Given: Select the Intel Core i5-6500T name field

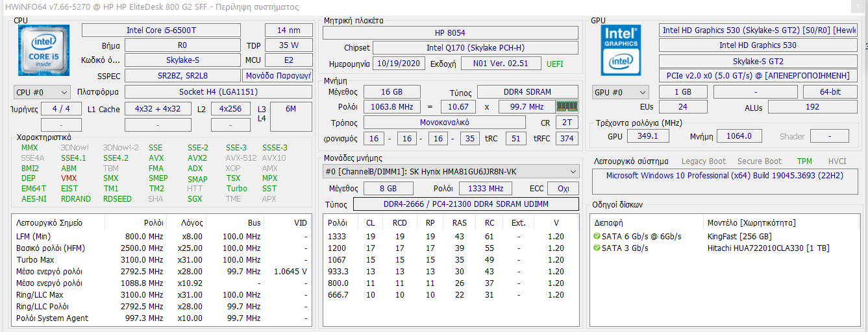Looking at the screenshot, I should click(161, 30).
